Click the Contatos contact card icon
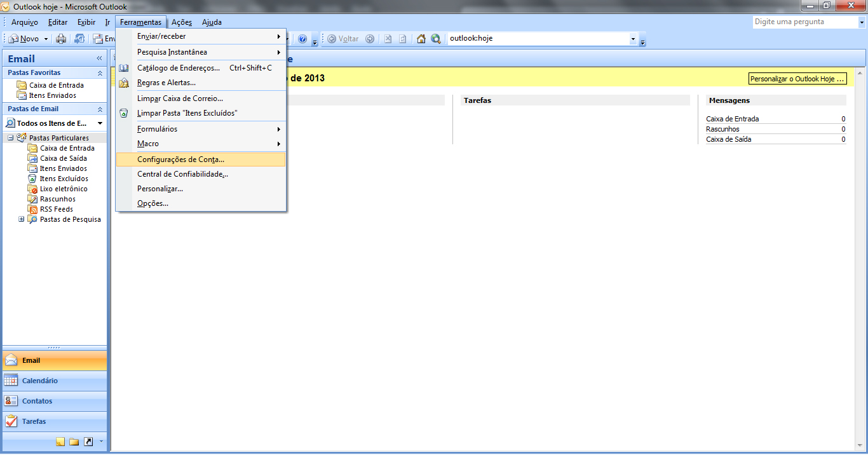This screenshot has width=868, height=455. [x=11, y=401]
